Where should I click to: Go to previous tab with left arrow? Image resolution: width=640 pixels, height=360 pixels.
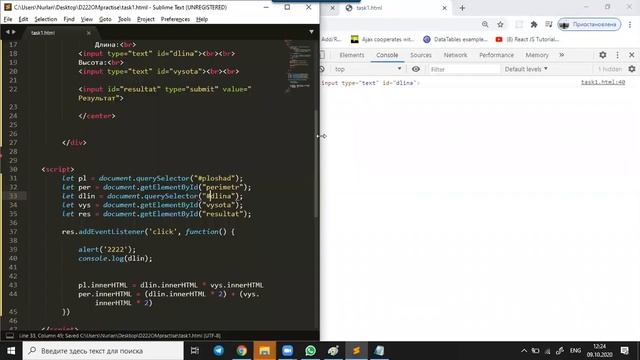[x=7, y=32]
